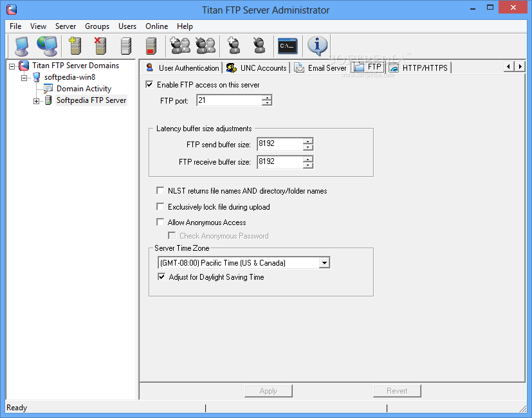532x418 pixels.
Task: Select the Titan FTP Server Domains label
Action: coord(75,66)
